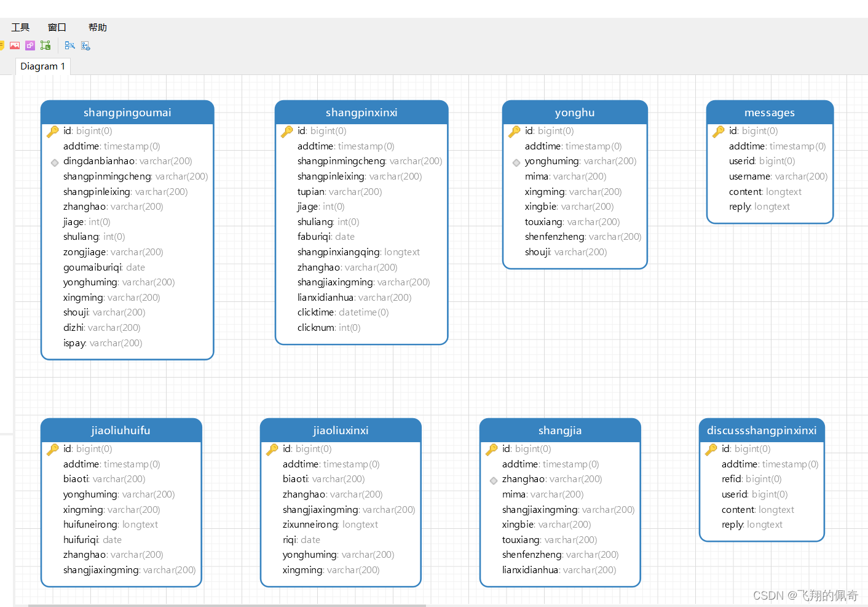The image size is (868, 607).
Task: Click the content field in messages table
Action: (x=765, y=192)
